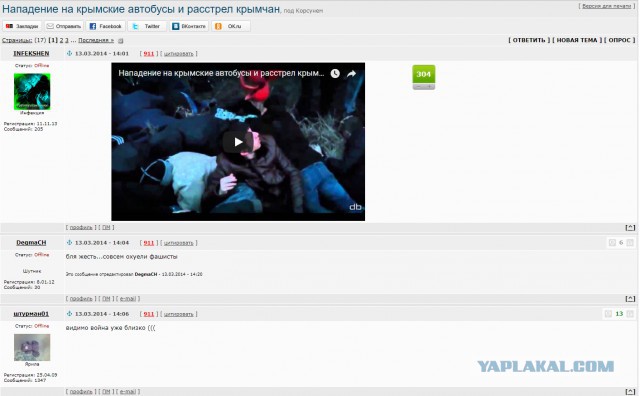The height and width of the screenshot is (396, 640).
Task: Quote DegmaCH's post with цитировать
Action: point(178,242)
